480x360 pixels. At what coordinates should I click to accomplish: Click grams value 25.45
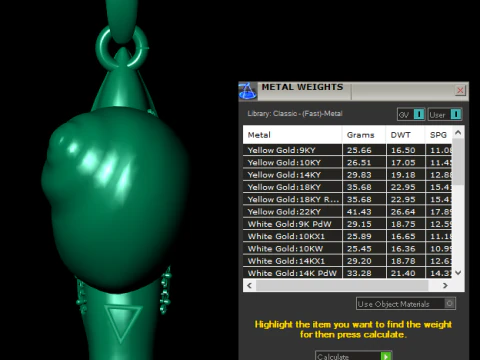click(359, 249)
